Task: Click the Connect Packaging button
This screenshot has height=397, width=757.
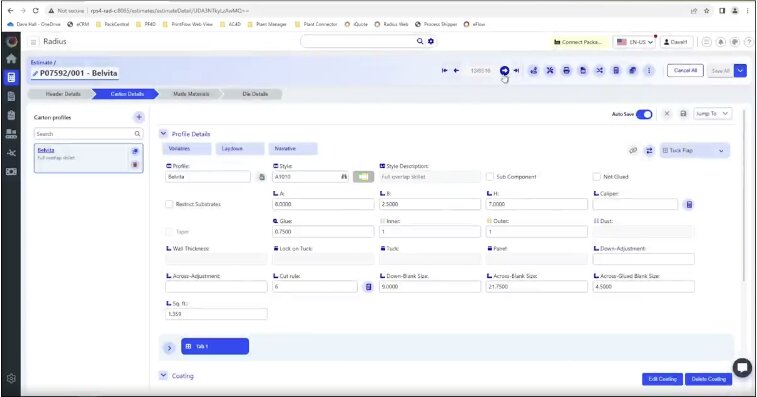Action: pyautogui.click(x=578, y=42)
